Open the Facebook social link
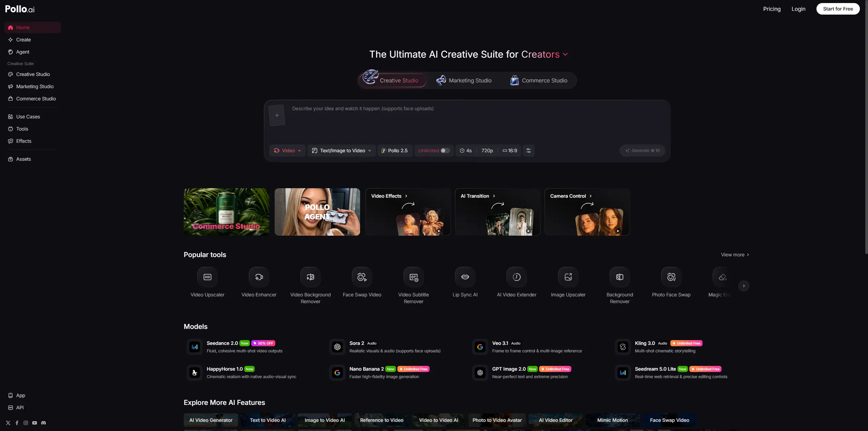The image size is (868, 431). [17, 423]
